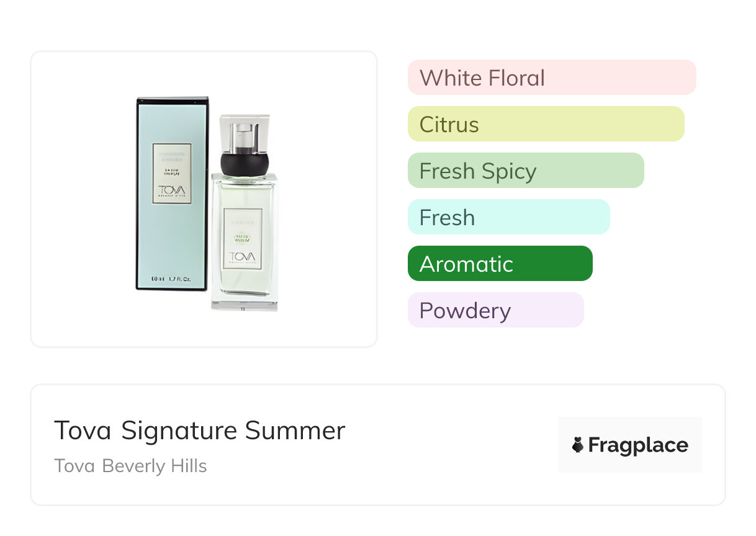The height and width of the screenshot is (536, 756).
Task: Select the Citrus accord bar
Action: (x=546, y=124)
